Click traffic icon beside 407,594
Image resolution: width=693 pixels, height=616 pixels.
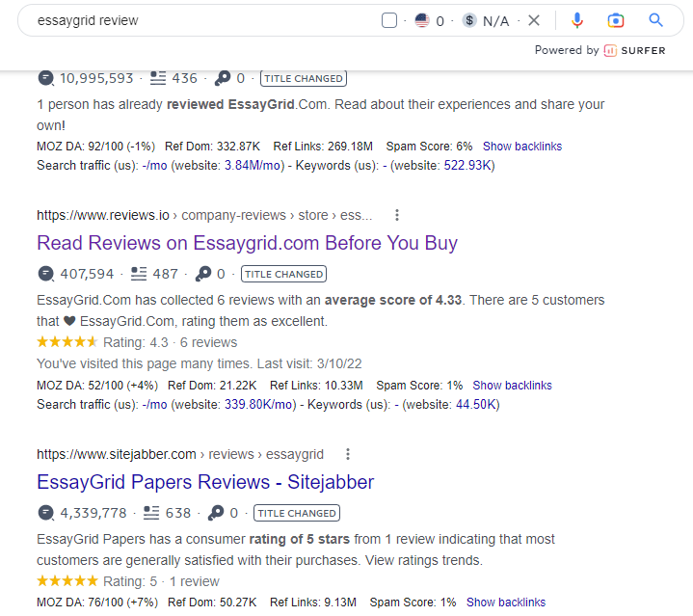click(x=46, y=274)
